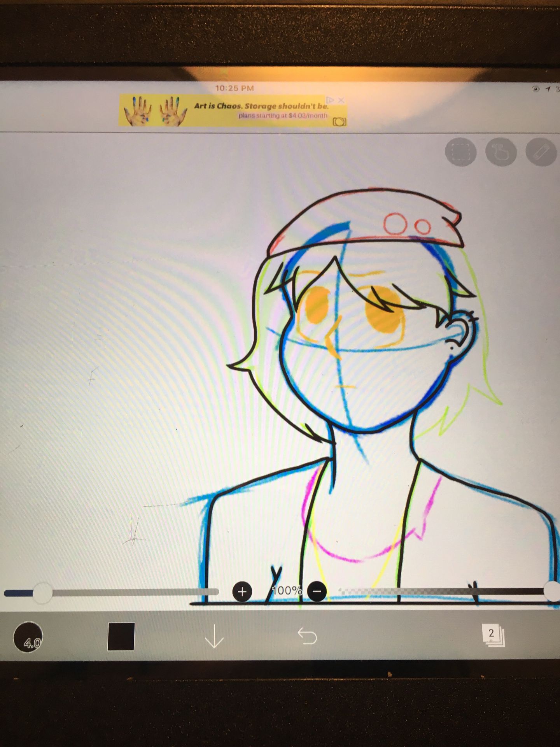
Task: Open the selection area tool
Action: tap(461, 152)
